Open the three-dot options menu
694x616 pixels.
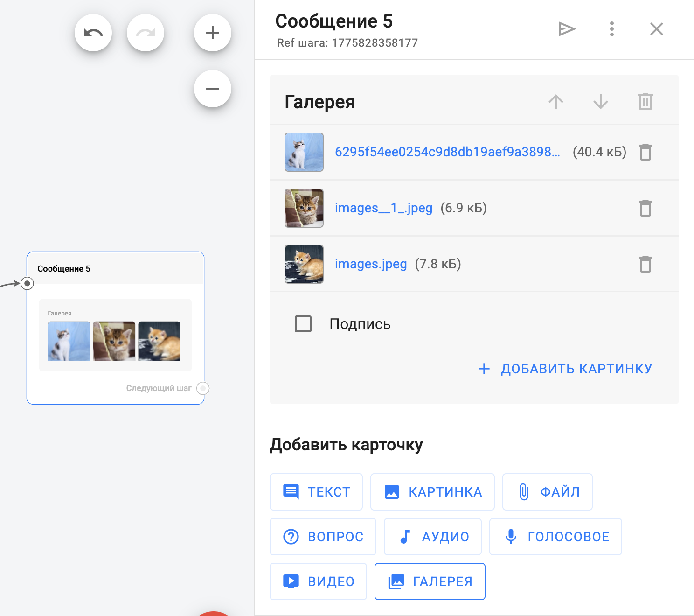611,29
